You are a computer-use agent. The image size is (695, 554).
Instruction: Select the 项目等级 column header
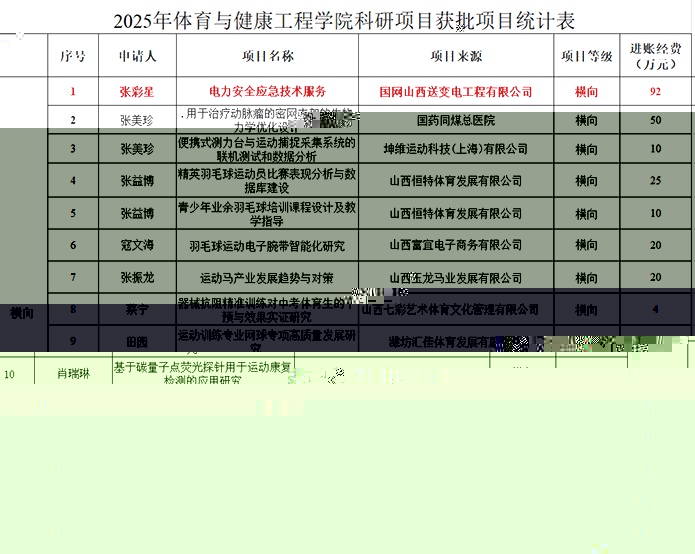tap(587, 56)
